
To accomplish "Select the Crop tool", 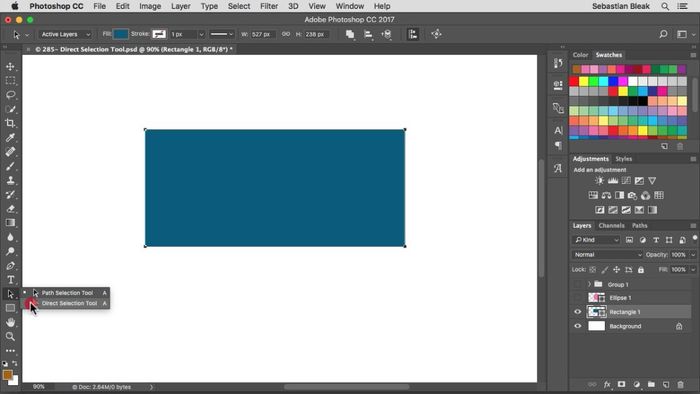I will 10,123.
